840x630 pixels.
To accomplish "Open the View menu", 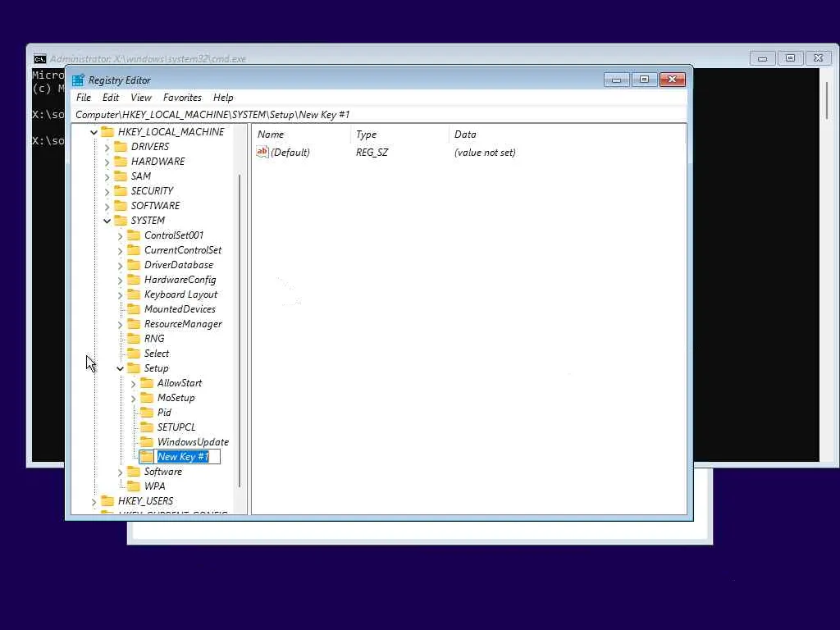I will coord(141,98).
